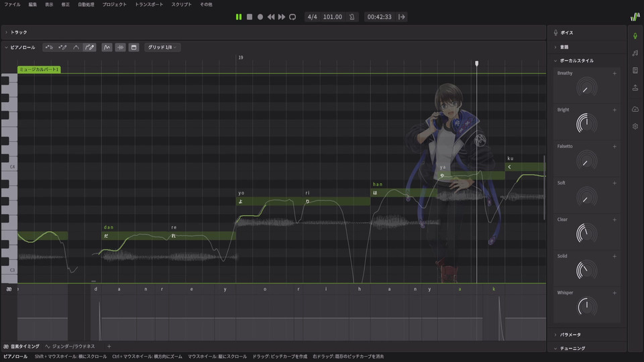Add Solid parameter with its plus icon
This screenshot has width=644, height=362.
[x=614, y=256]
